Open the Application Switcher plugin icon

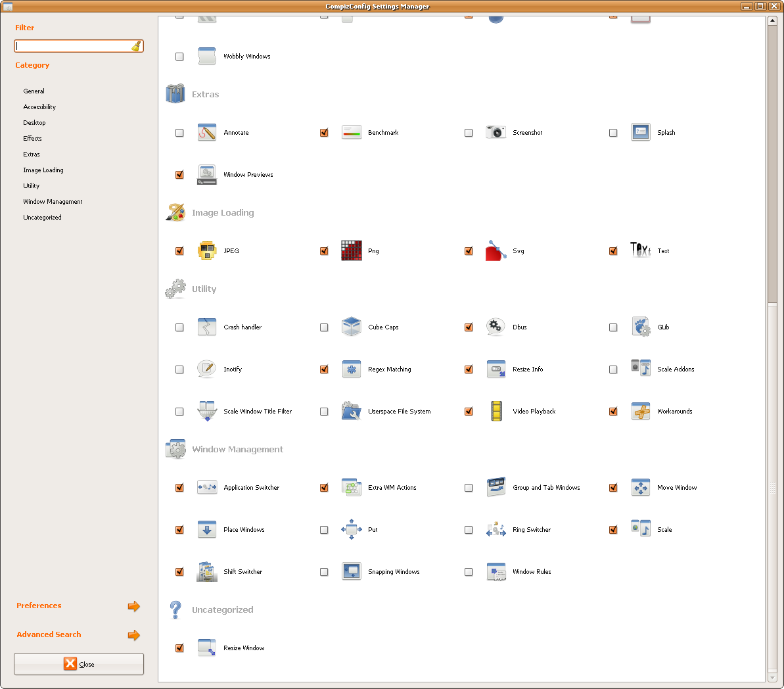tap(206, 487)
